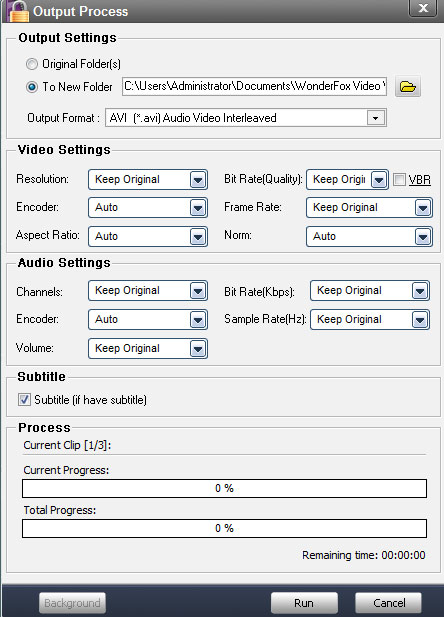The width and height of the screenshot is (444, 617).
Task: Expand the Frame Rate dropdown
Action: 369,207
